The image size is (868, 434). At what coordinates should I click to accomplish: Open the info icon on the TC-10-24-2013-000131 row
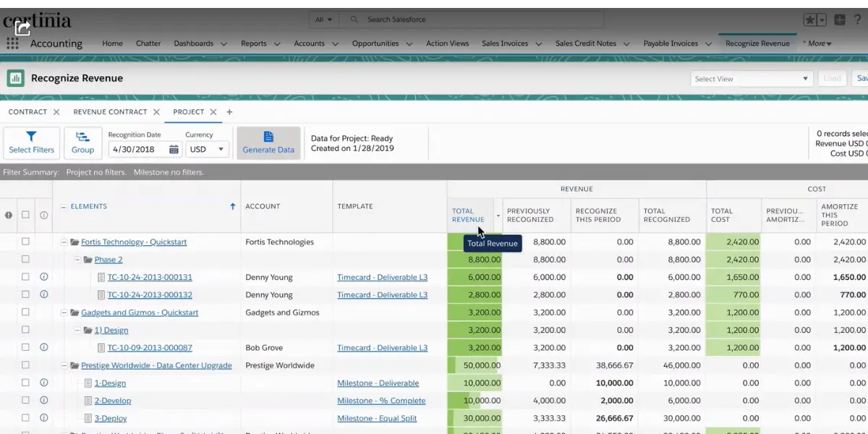43,277
